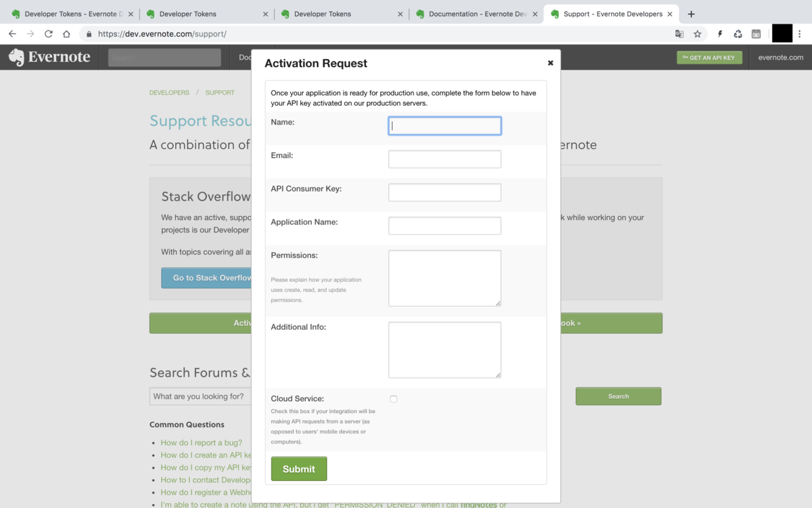Click the translate page icon
Viewport: 812px width, 508px height.
click(x=679, y=34)
